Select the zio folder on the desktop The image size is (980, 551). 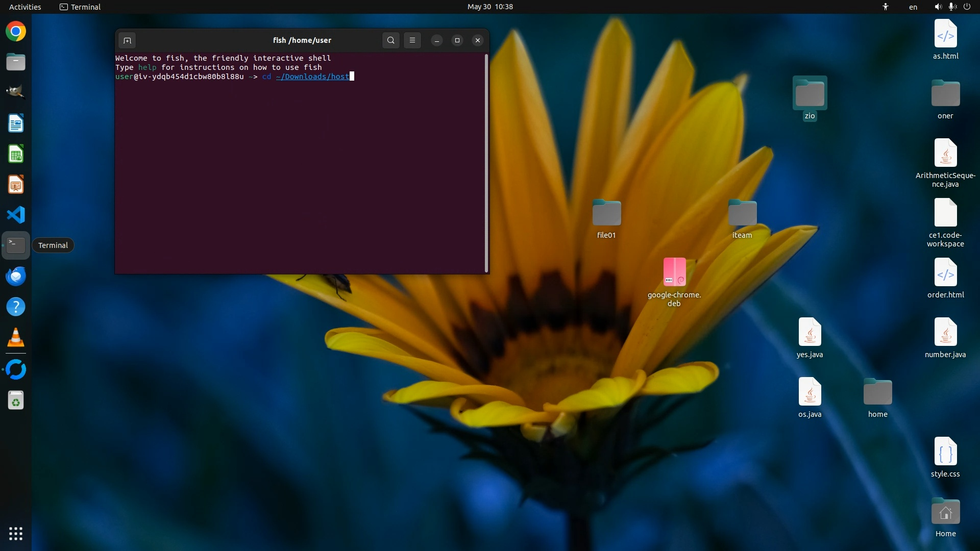[810, 94]
